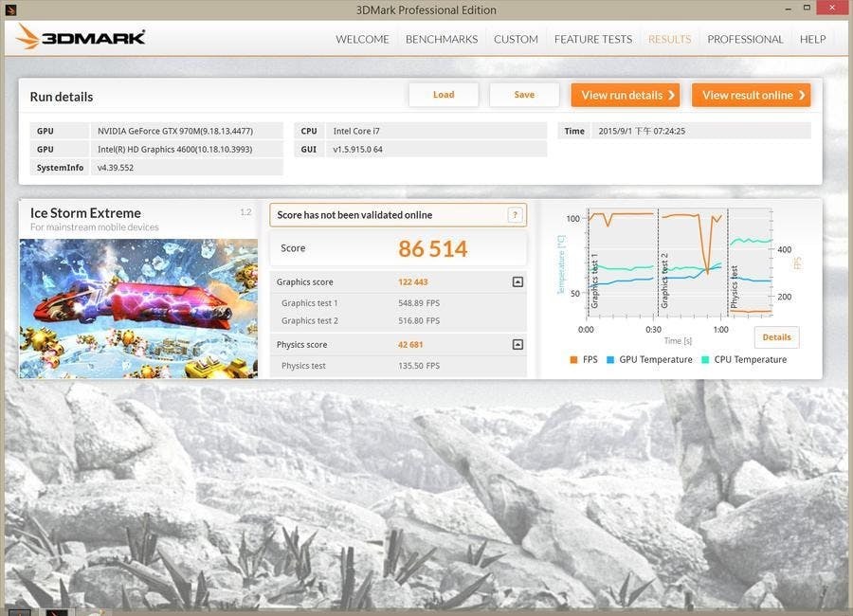Click the Ice Storm Extreme thumbnail image
The image size is (853, 616).
point(138,308)
